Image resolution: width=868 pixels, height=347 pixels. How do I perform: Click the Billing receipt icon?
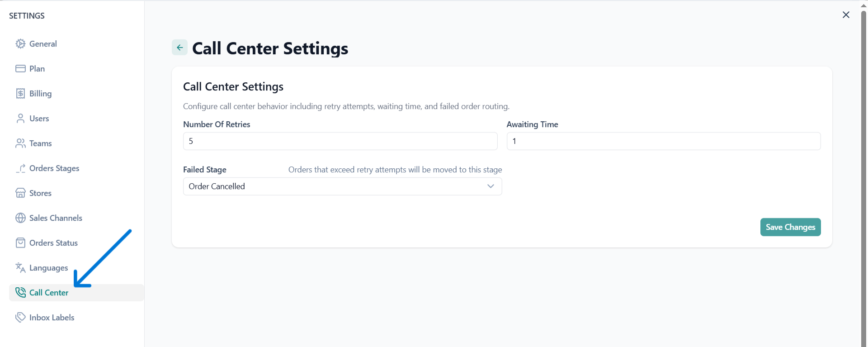pos(20,94)
